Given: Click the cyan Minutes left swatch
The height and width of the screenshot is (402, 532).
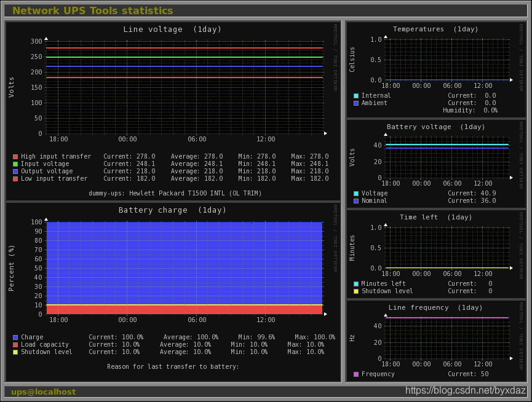Looking at the screenshot, I should tap(356, 284).
